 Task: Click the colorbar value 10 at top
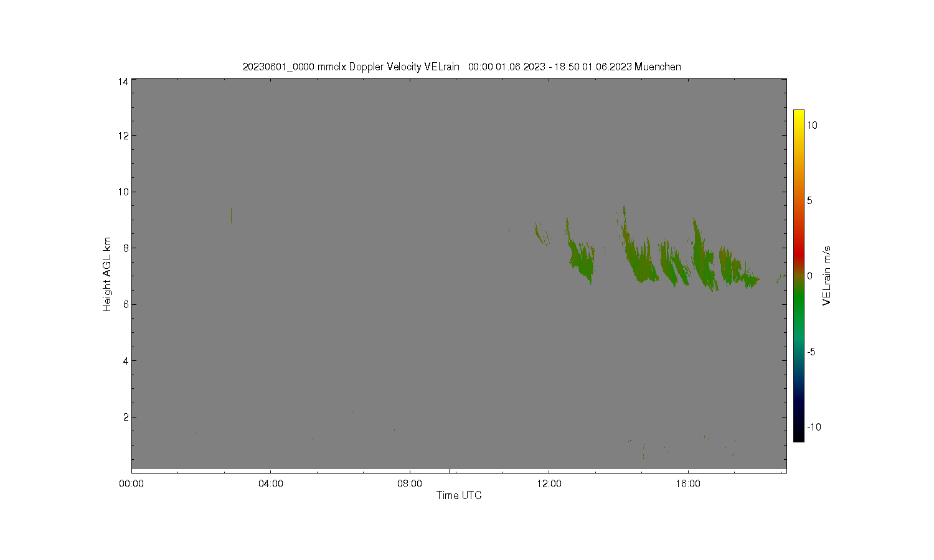tap(812, 125)
